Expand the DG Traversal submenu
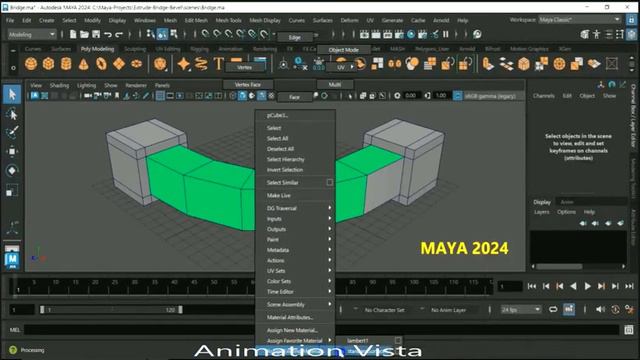This screenshot has height=360, width=640. pos(296,208)
